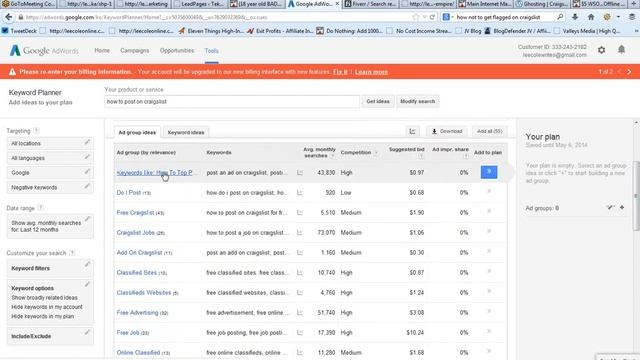The width and height of the screenshot is (640, 360).
Task: Click the 73,070 monthly searches value
Action: [x=326, y=233]
